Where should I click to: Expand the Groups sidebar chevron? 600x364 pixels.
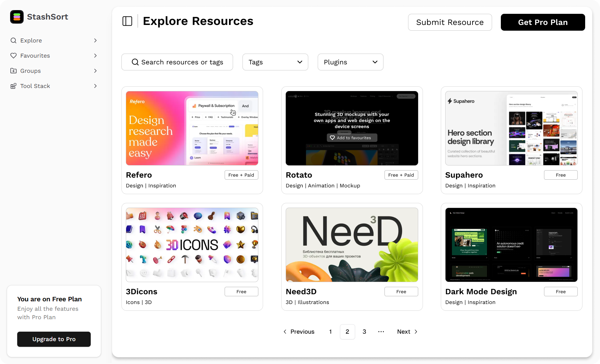click(95, 71)
